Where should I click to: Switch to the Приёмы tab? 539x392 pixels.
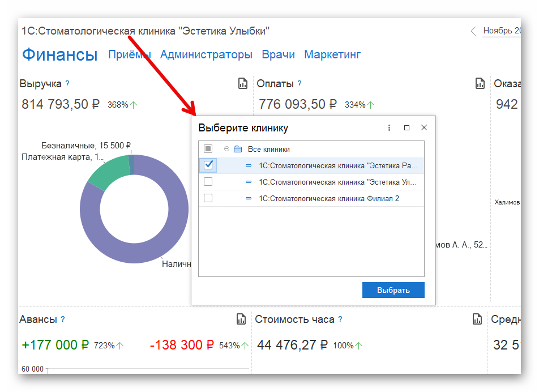[x=129, y=54]
